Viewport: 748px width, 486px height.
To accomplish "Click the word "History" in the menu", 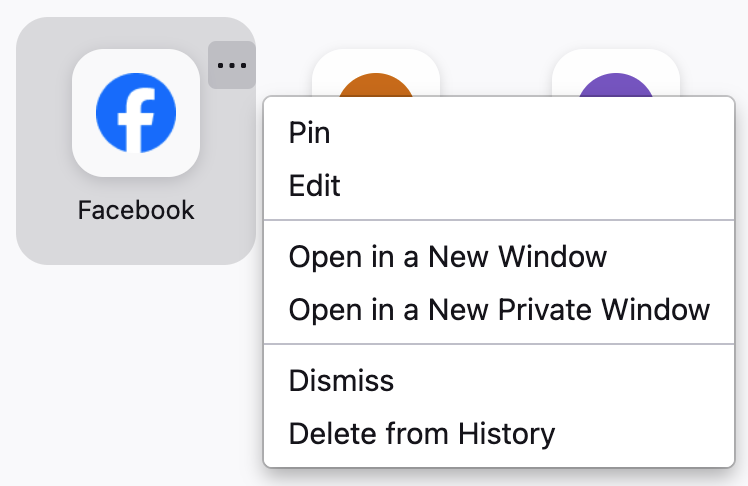I will point(506,434).
